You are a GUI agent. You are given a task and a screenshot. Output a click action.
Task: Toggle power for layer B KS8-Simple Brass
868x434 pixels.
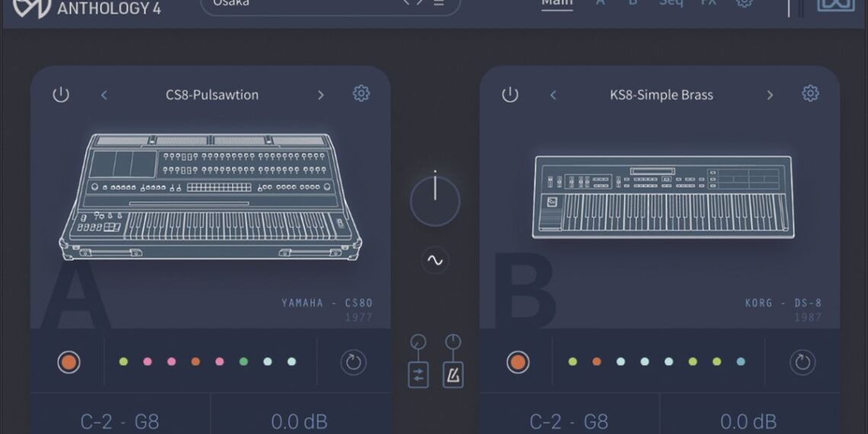click(510, 94)
